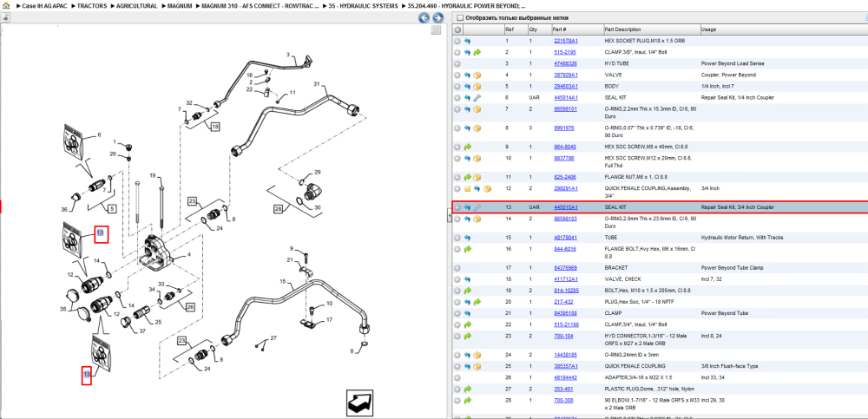The height and width of the screenshot is (419, 868).
Task: Click green arrow in FLANGE NUT row
Action: pyautogui.click(x=467, y=178)
